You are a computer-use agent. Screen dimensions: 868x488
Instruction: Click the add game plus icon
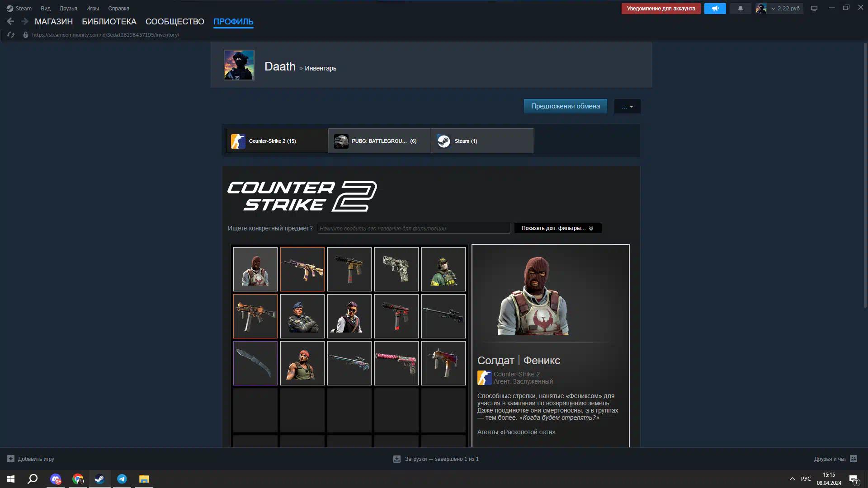tap(11, 459)
